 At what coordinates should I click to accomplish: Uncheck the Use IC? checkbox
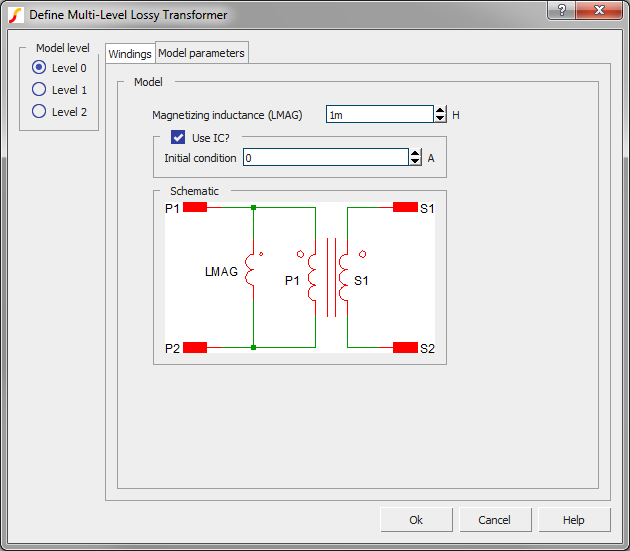(178, 138)
